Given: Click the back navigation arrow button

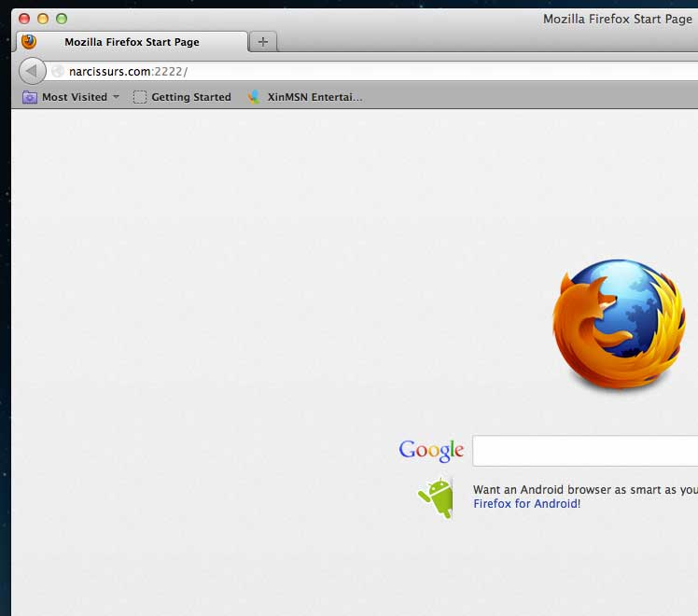Looking at the screenshot, I should (32, 71).
